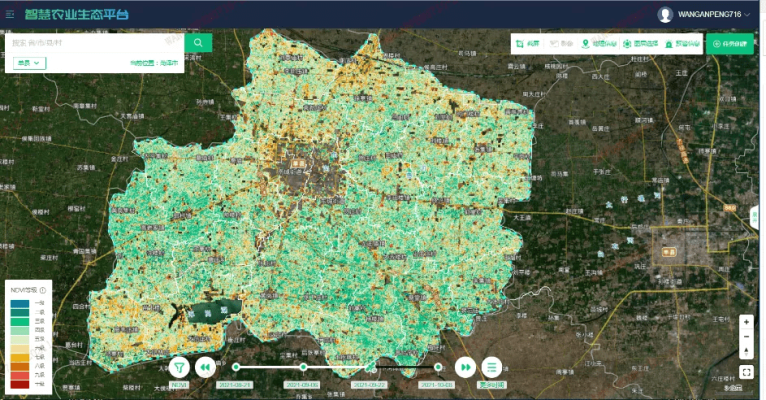Zoom in on the map
Screen dimensions: 766x400
[746, 321]
